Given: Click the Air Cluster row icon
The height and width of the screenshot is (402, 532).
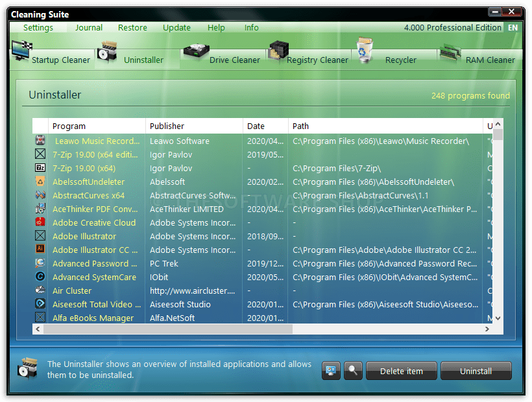Looking at the screenshot, I should pyautogui.click(x=40, y=290).
